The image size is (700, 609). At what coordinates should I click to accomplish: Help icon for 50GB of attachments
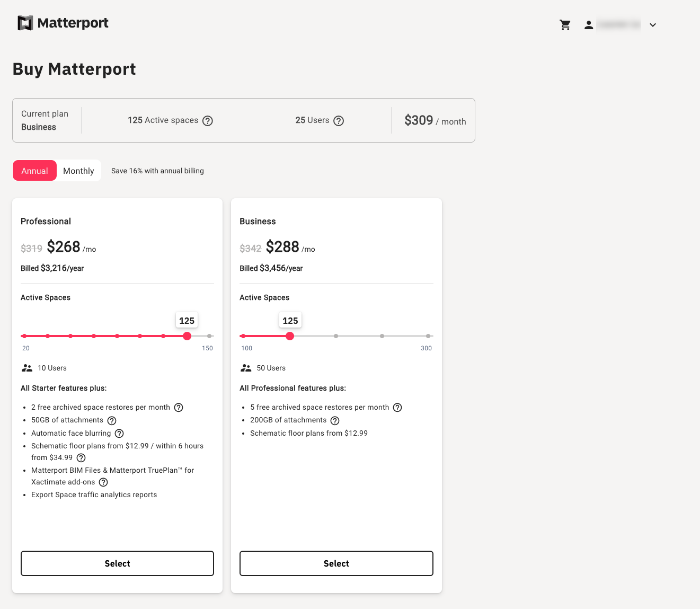pyautogui.click(x=112, y=421)
